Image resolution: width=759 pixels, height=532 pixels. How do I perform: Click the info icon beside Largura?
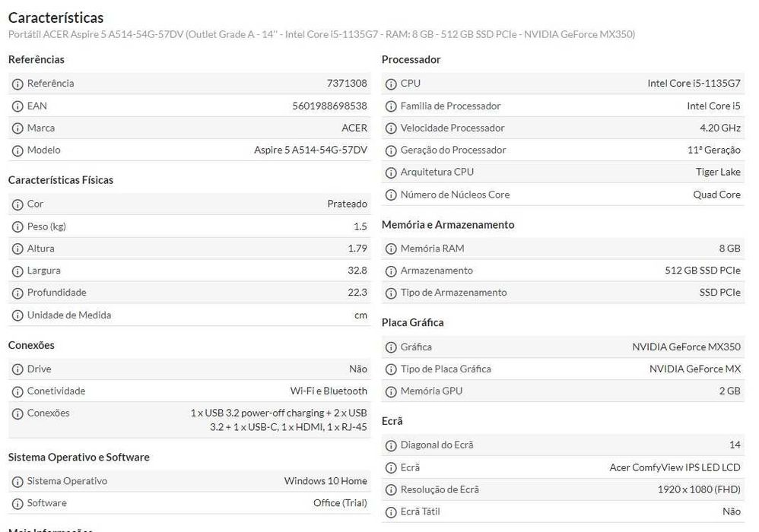(17, 271)
